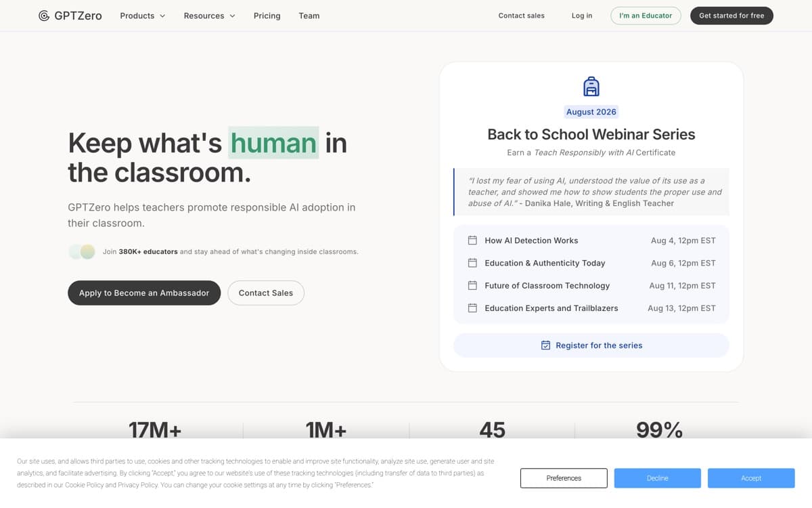Open the Team page
Viewport: 812px width, 508px height.
pos(309,16)
